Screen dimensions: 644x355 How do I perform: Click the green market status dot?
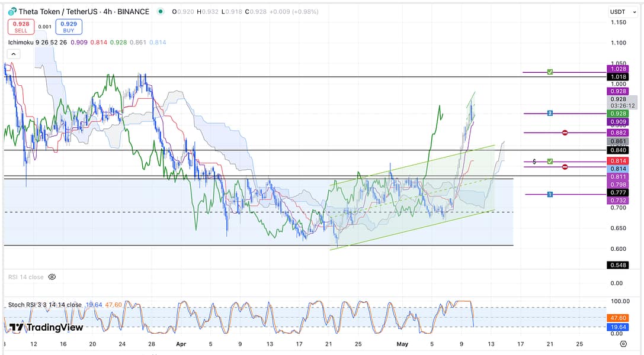[x=161, y=12]
